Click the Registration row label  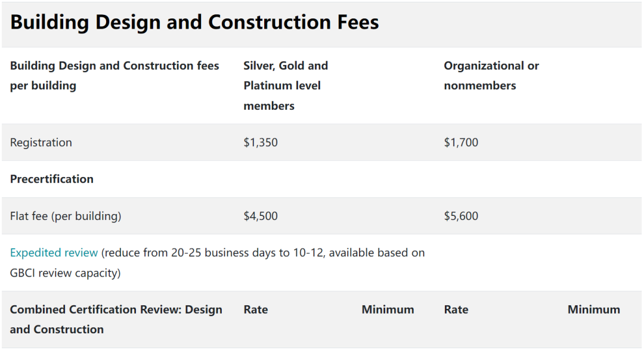click(x=41, y=143)
